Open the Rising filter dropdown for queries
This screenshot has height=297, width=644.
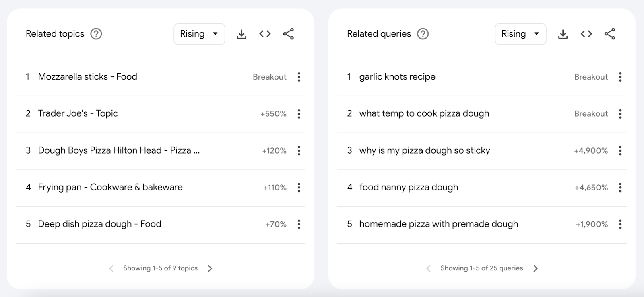click(520, 34)
